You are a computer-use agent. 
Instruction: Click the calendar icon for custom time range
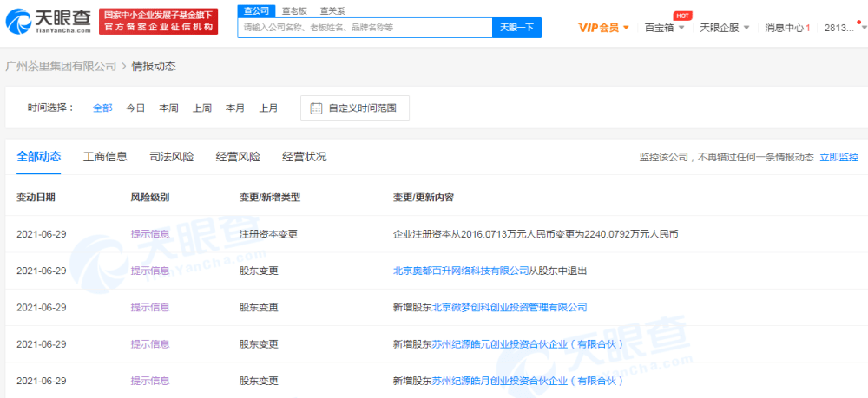tap(316, 108)
